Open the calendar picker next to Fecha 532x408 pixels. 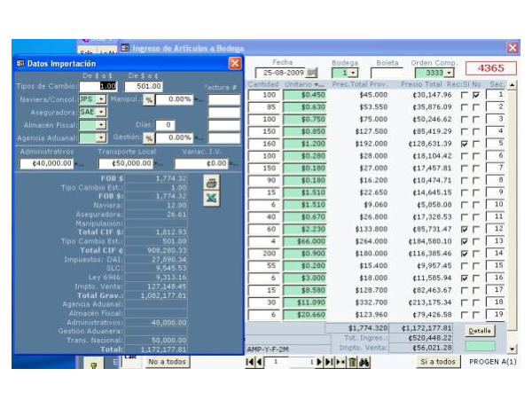pos(312,72)
